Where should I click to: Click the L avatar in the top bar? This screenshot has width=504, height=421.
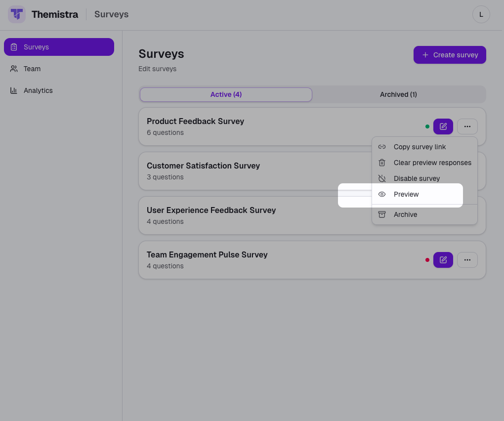(x=481, y=14)
